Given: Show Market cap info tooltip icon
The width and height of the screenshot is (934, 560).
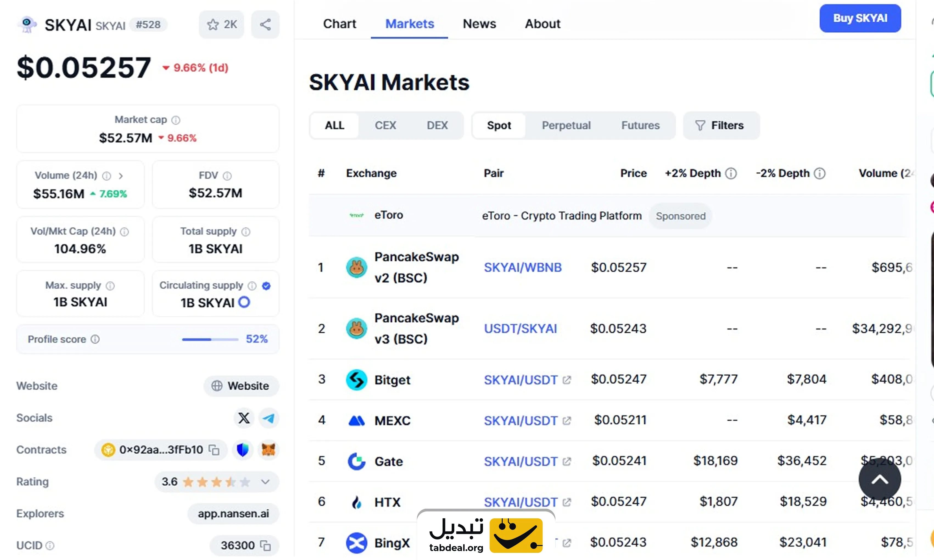Looking at the screenshot, I should pyautogui.click(x=176, y=120).
